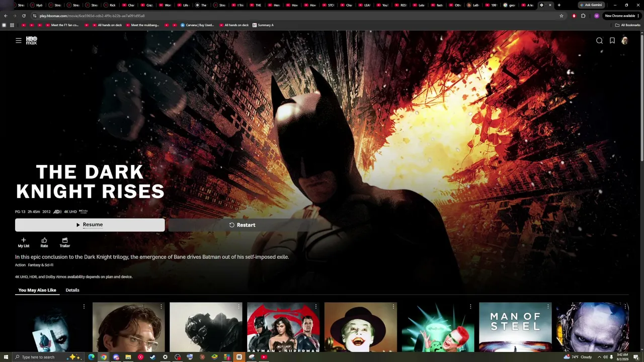The width and height of the screenshot is (644, 362).
Task: Play the Trailer for the movie
Action: coord(65,242)
